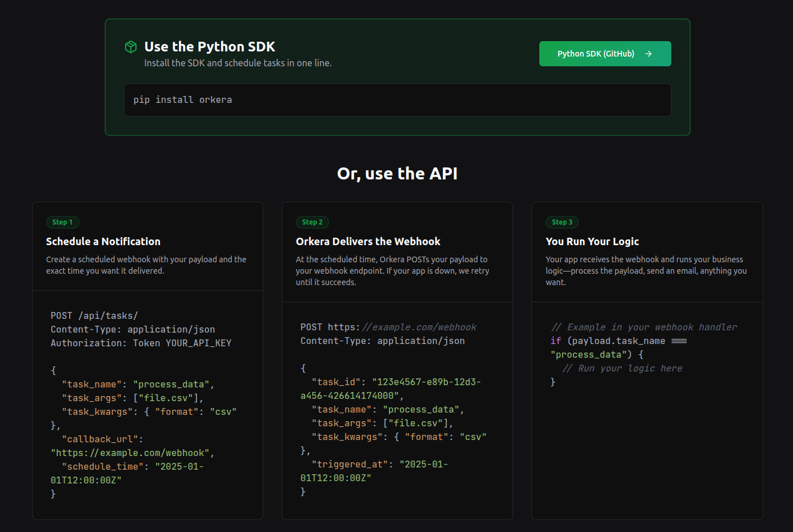Select the Step 1 badge
Screen dimensions: 793x532
pyautogui.click(x=63, y=222)
